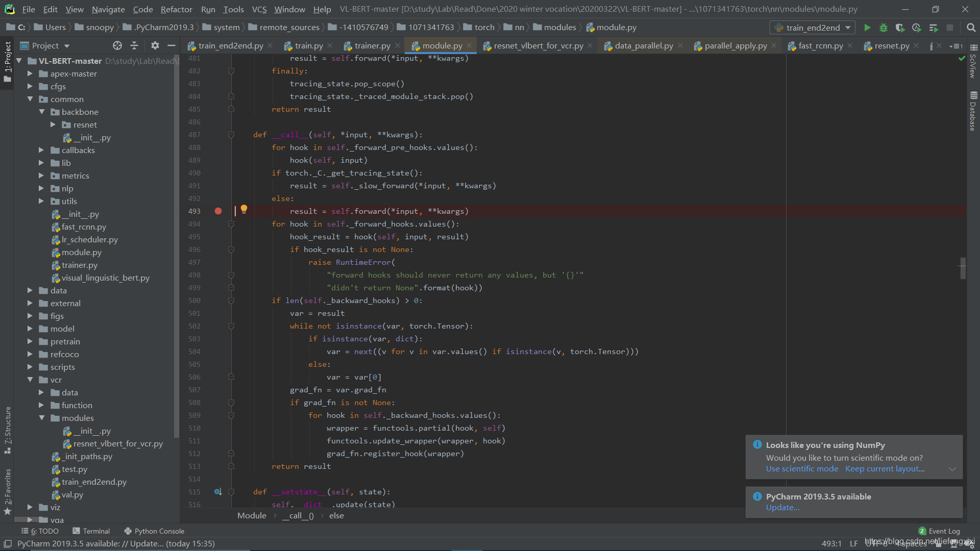980x551 pixels.
Task: Open the Event Log
Action: pyautogui.click(x=939, y=531)
